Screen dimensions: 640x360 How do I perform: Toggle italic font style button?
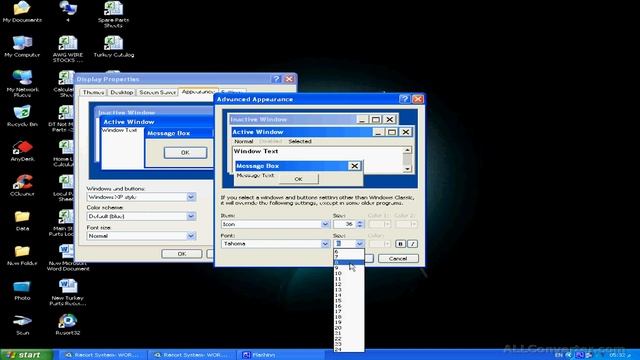[412, 244]
